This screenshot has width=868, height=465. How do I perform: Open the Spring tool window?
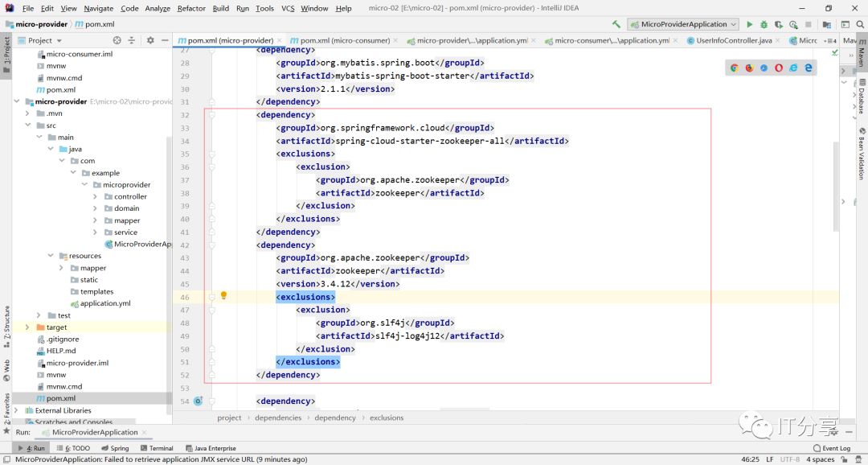pyautogui.click(x=115, y=448)
